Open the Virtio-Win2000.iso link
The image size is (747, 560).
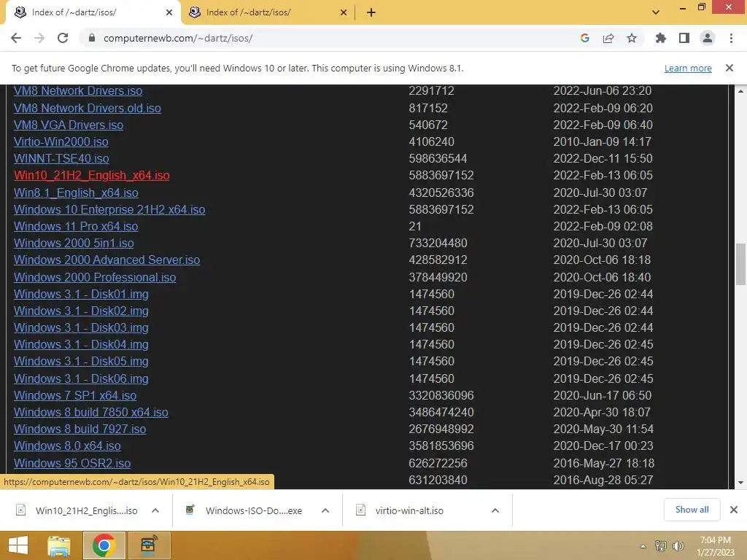[x=61, y=141]
